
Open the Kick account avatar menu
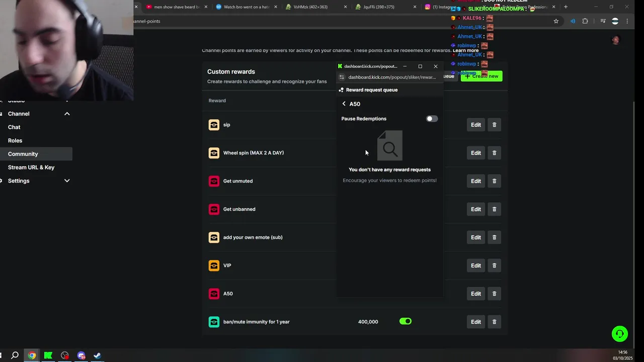point(615,40)
